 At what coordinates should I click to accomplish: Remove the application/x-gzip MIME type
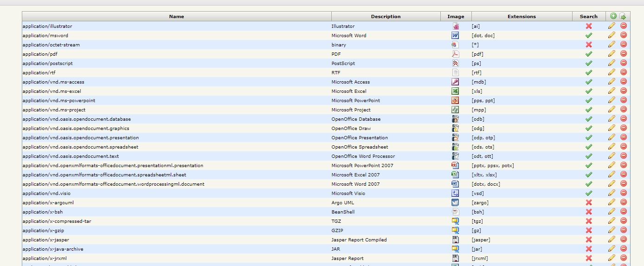click(x=624, y=230)
